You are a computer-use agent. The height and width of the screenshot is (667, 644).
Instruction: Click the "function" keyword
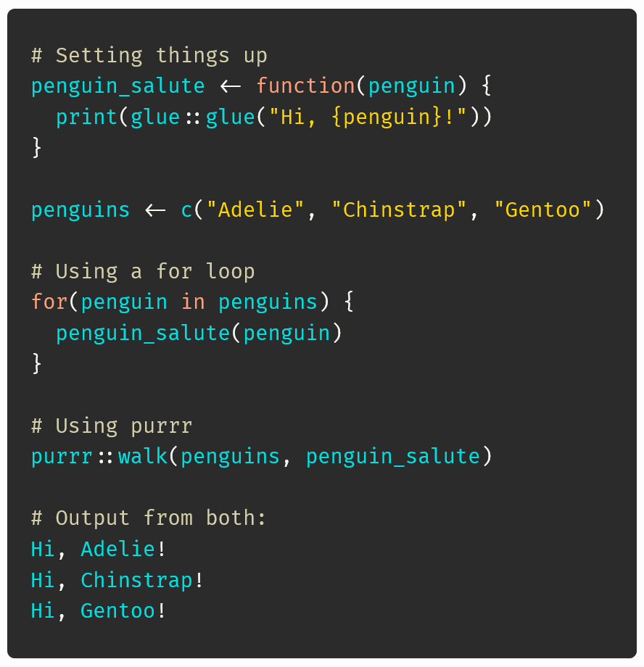click(x=305, y=86)
